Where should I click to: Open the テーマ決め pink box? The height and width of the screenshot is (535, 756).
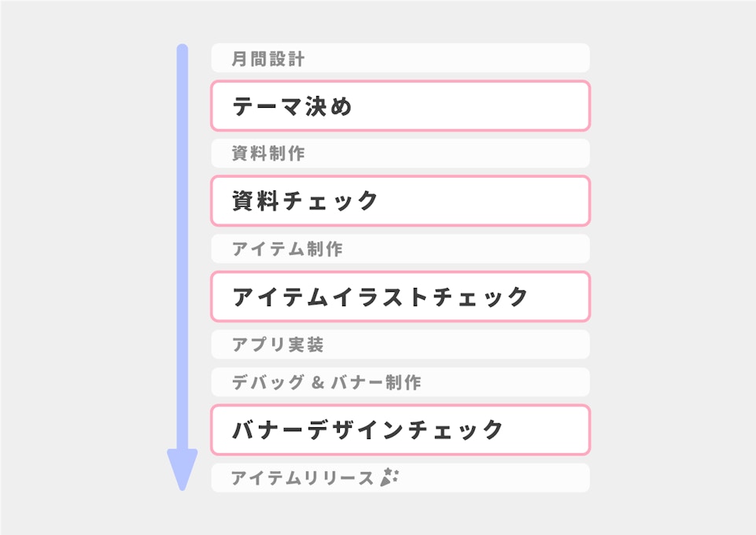[400, 105]
